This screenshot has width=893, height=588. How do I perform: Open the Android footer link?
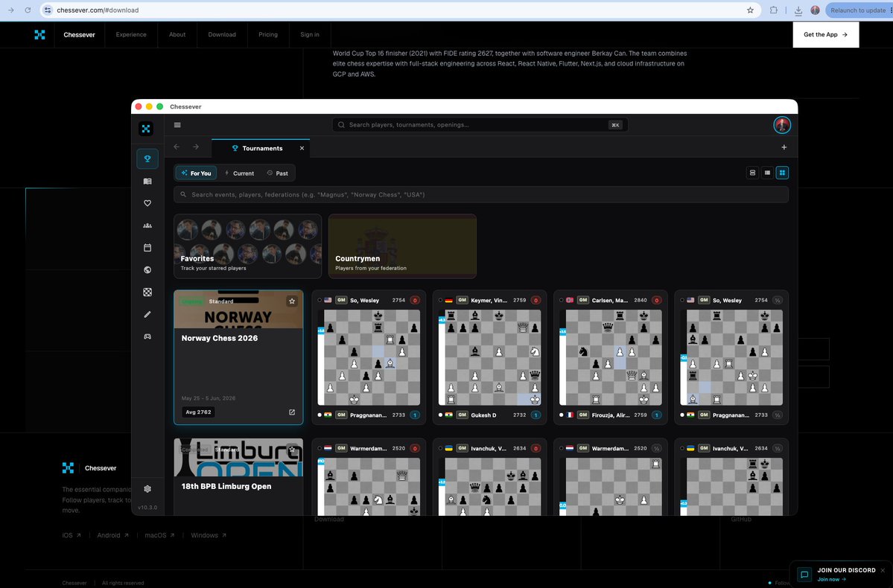click(112, 535)
